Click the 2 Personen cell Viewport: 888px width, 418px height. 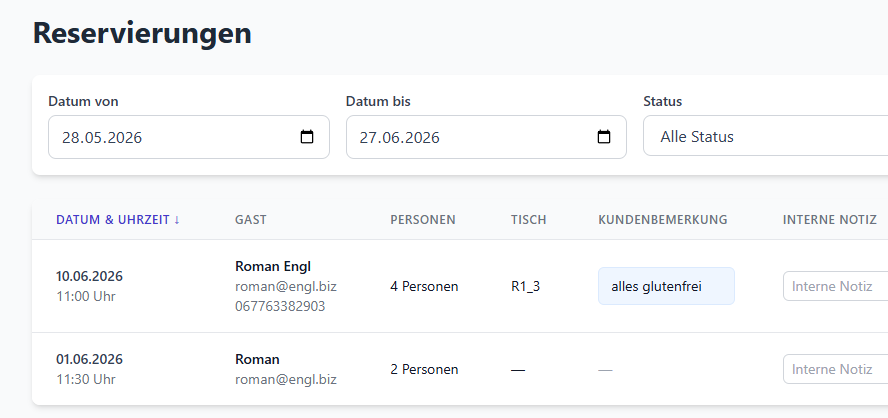coord(424,370)
